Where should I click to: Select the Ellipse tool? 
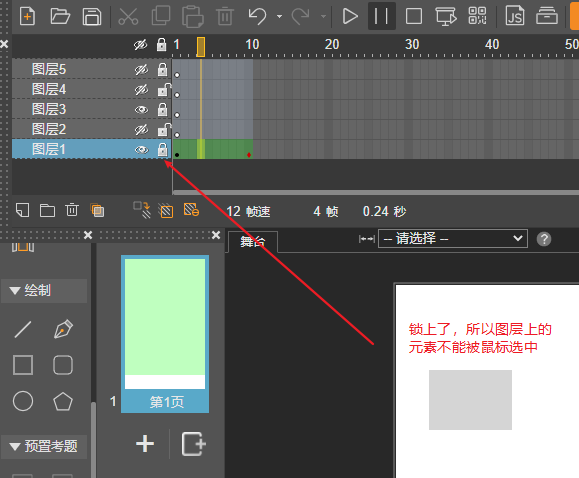pos(23,401)
